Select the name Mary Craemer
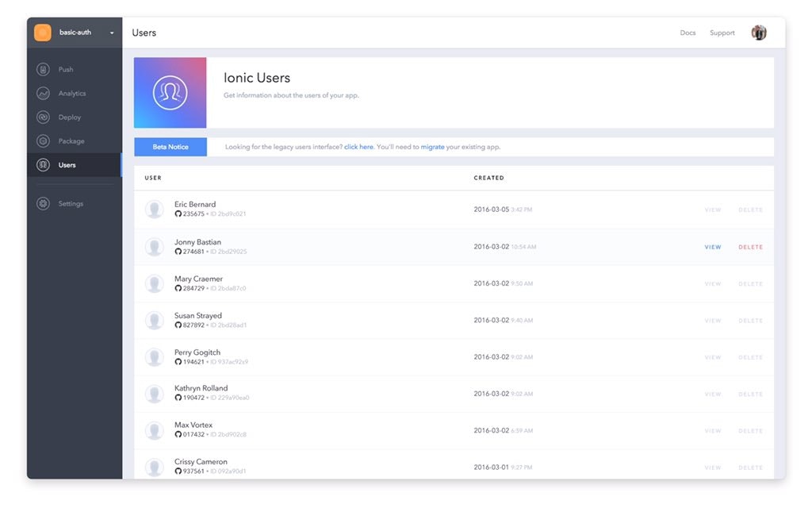Image resolution: width=812 pixels, height=508 pixels. click(x=198, y=279)
